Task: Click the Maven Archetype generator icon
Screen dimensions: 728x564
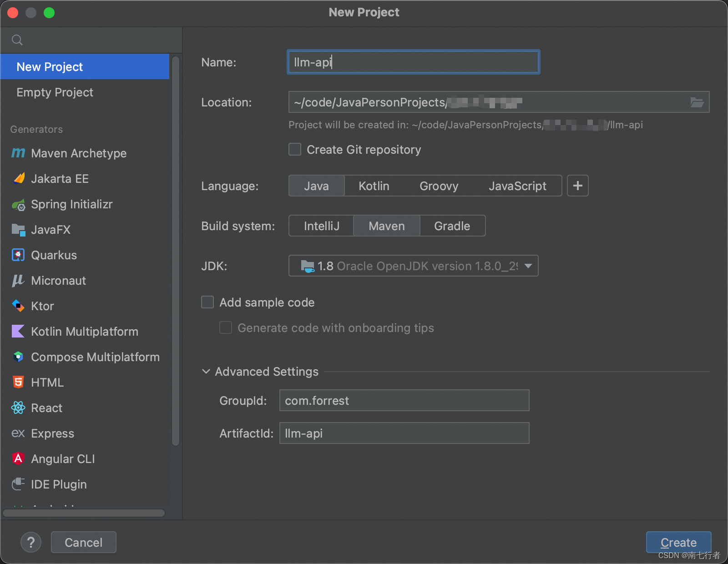Action: [x=18, y=153]
